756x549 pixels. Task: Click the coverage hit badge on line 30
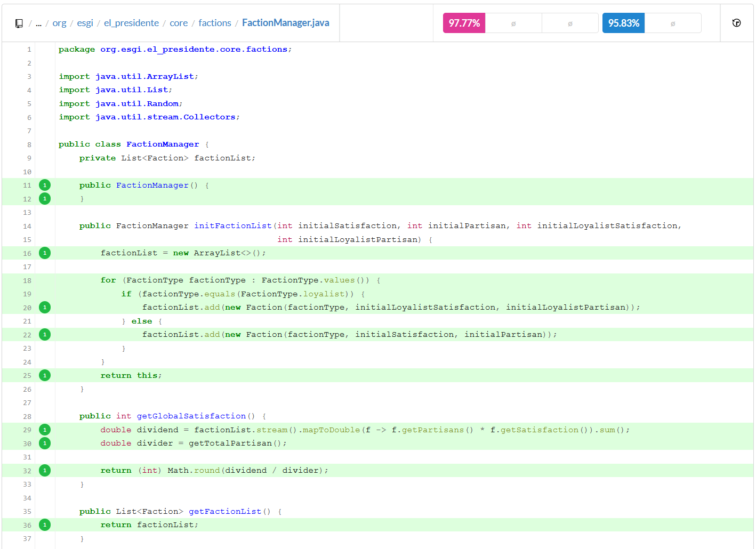(x=45, y=443)
